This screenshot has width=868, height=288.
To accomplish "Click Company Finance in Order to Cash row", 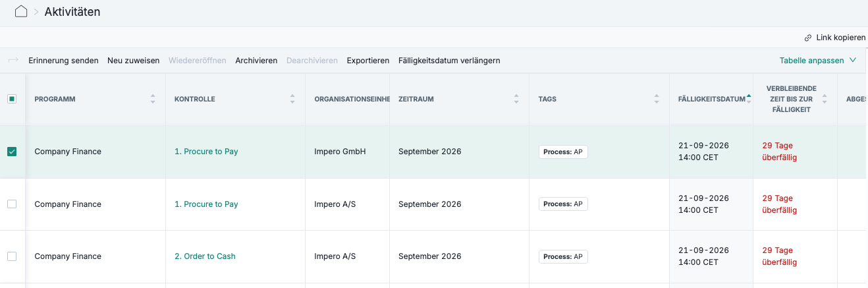I will click(x=68, y=256).
